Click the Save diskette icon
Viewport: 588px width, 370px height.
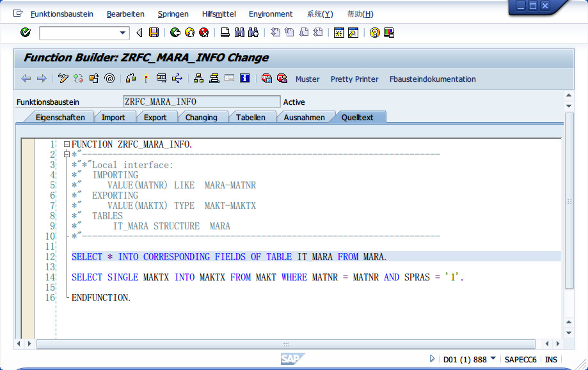tap(154, 33)
